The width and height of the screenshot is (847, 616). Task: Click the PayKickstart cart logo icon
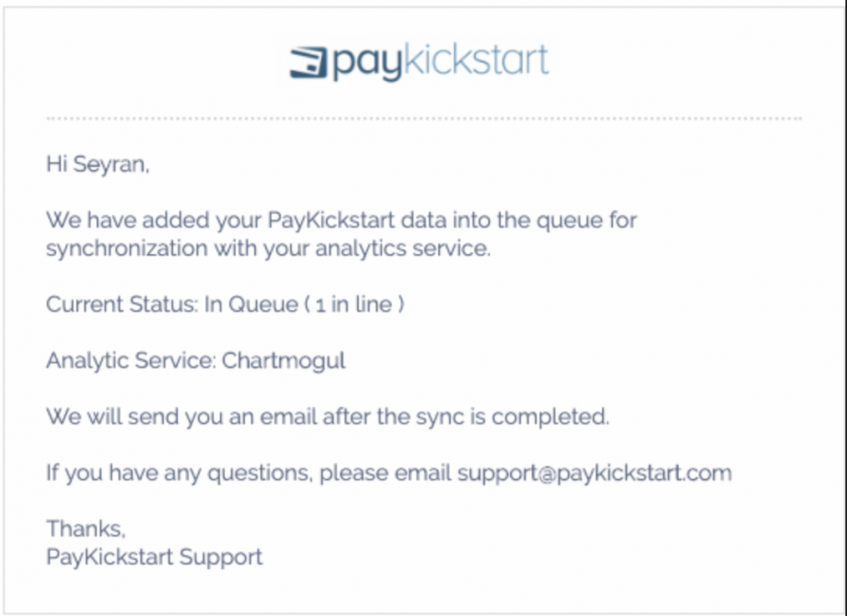point(308,63)
